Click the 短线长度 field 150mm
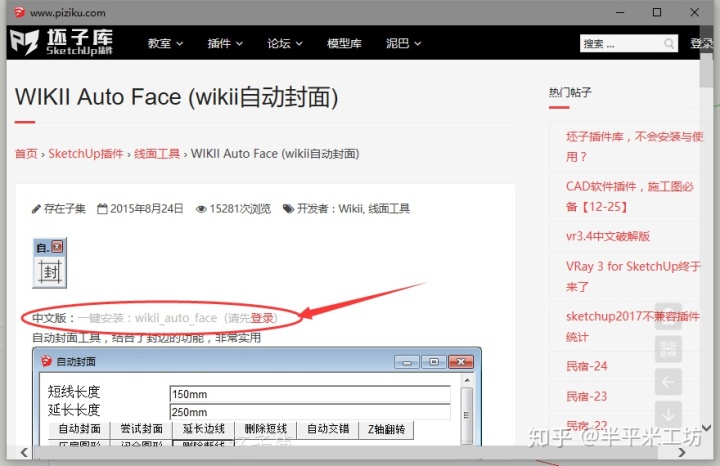 (x=310, y=394)
